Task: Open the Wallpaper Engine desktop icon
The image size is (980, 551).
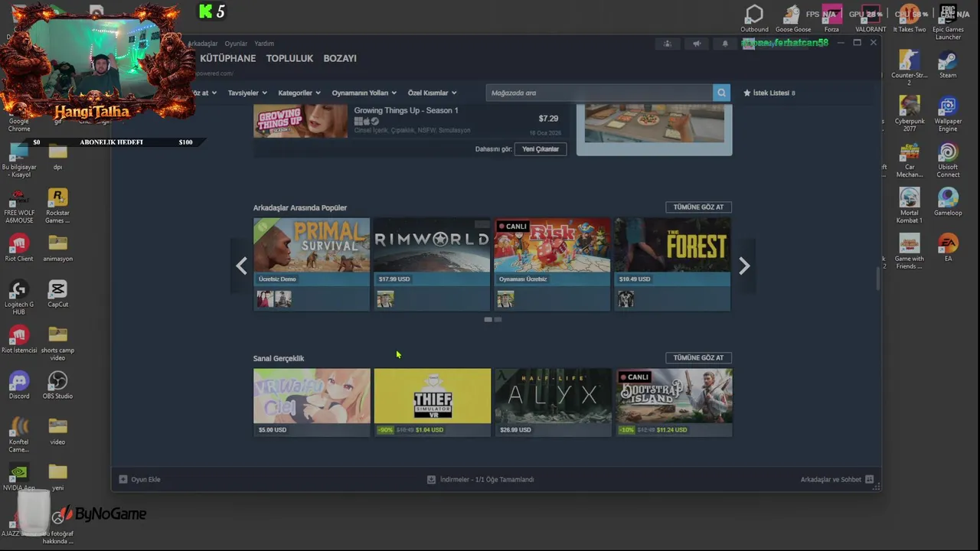Action: pos(948,113)
